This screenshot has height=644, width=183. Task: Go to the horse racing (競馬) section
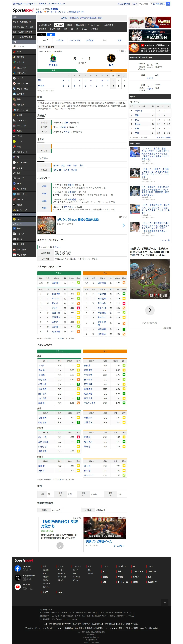tap(24, 99)
